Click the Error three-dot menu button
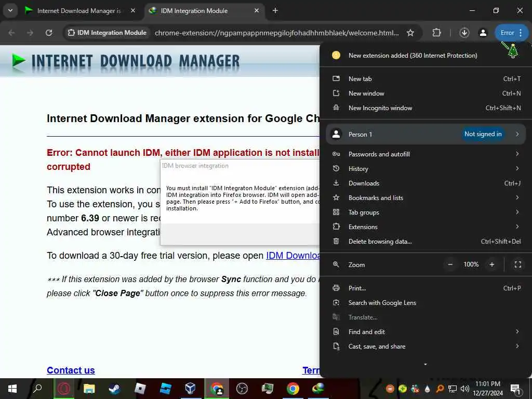 point(512,33)
